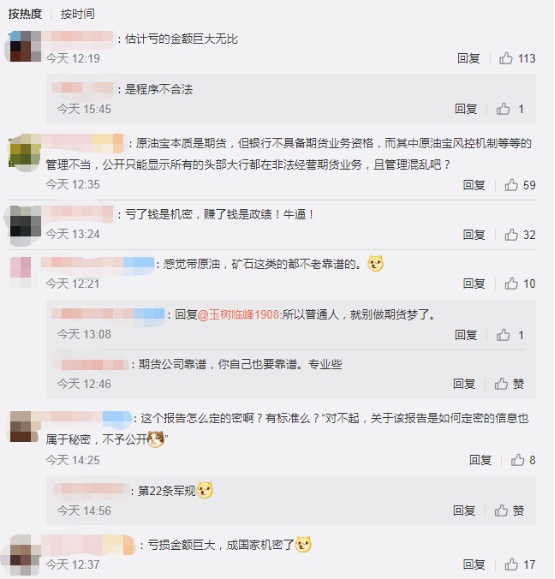Screen dimensions: 555x579
Task: Like the 15:45 reply 是程序不合法
Action: 503,109
